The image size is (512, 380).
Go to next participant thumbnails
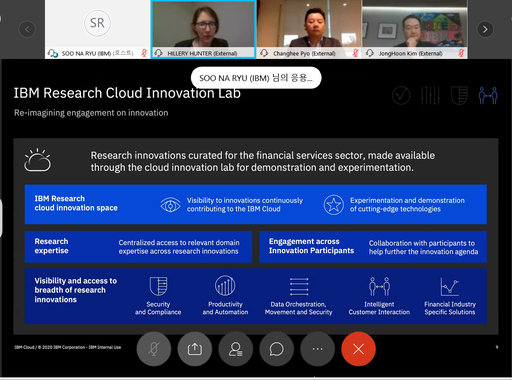485,29
